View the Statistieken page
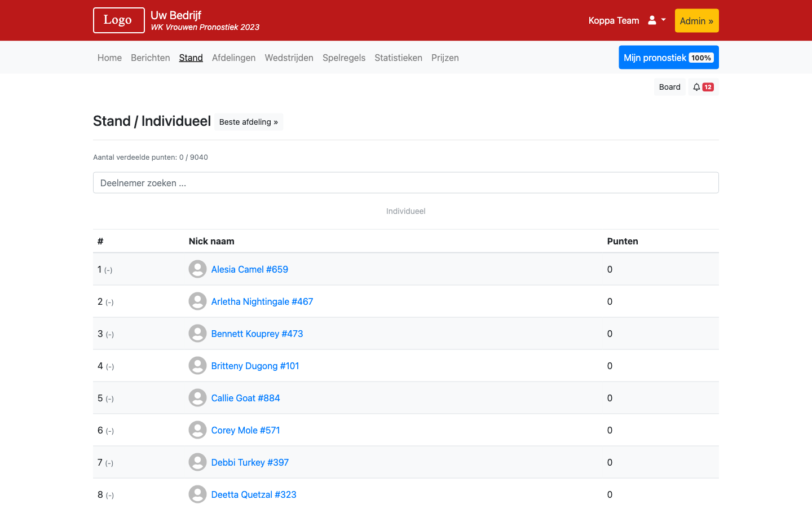Viewport: 812px width, 508px height. click(x=398, y=58)
